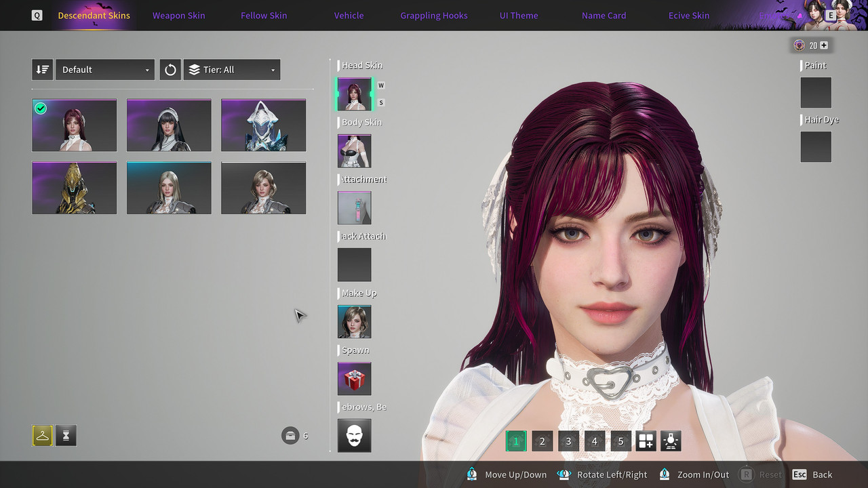
Task: Click the W key indicator beside Head Skin
Action: click(x=381, y=85)
